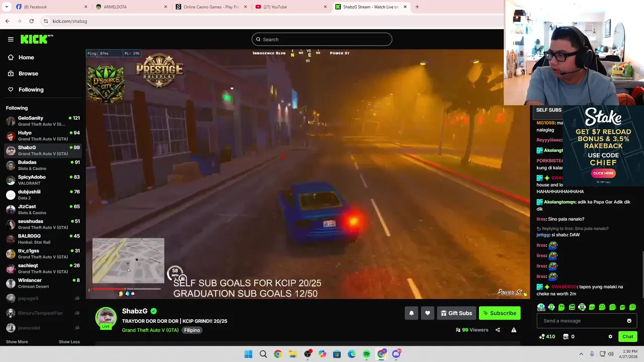Viewport: 644px width, 362px height.
Task: Open site information icon in address bar
Action: [46, 21]
